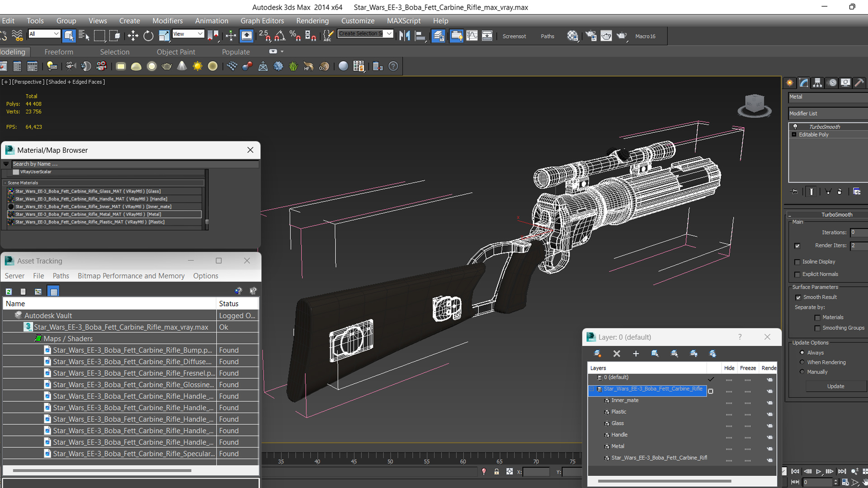Click the Inner_mate material color swatch
The width and height of the screenshot is (868, 488).
11,207
